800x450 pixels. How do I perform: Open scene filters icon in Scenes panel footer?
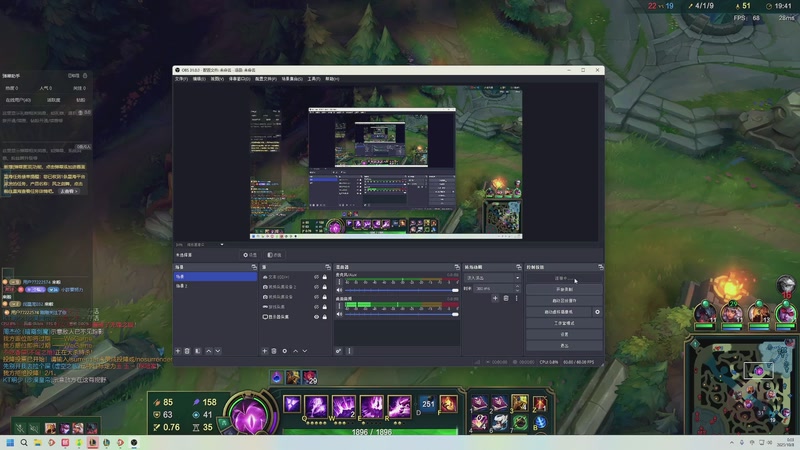[198, 351]
